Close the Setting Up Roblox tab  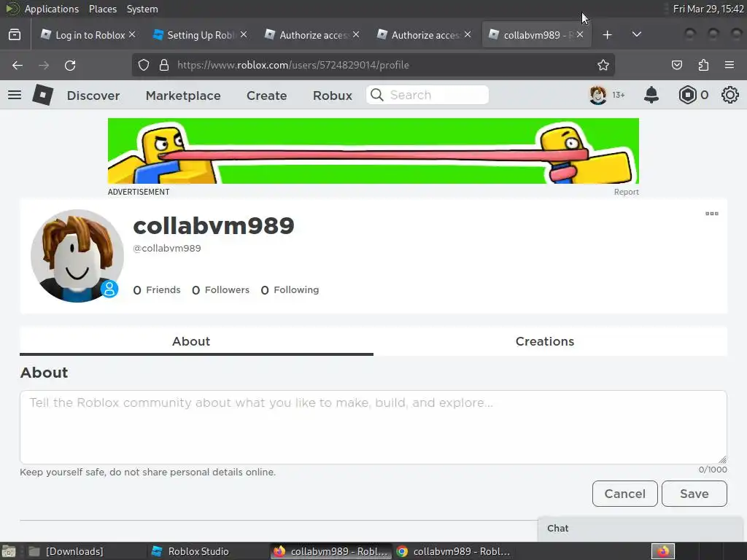(244, 34)
